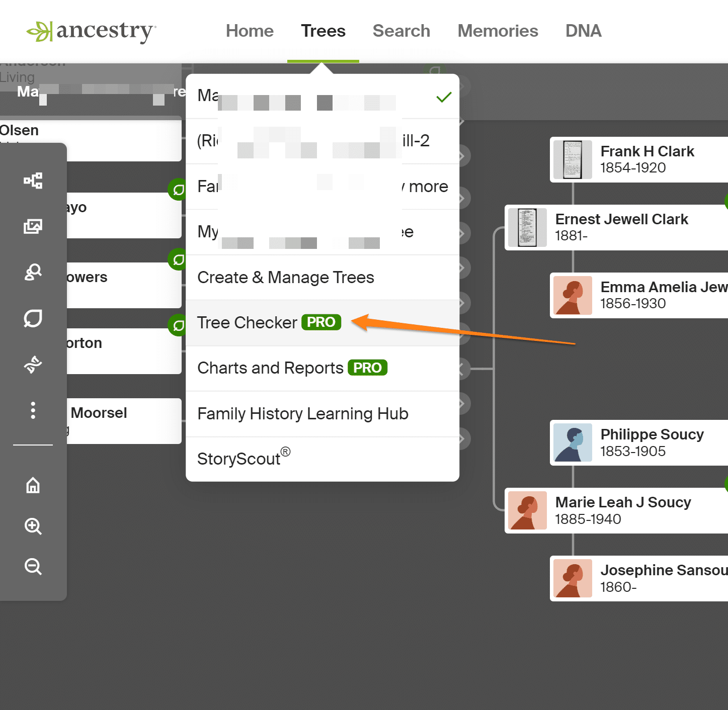Click the zoom in icon
The width and height of the screenshot is (728, 710).
tap(33, 526)
